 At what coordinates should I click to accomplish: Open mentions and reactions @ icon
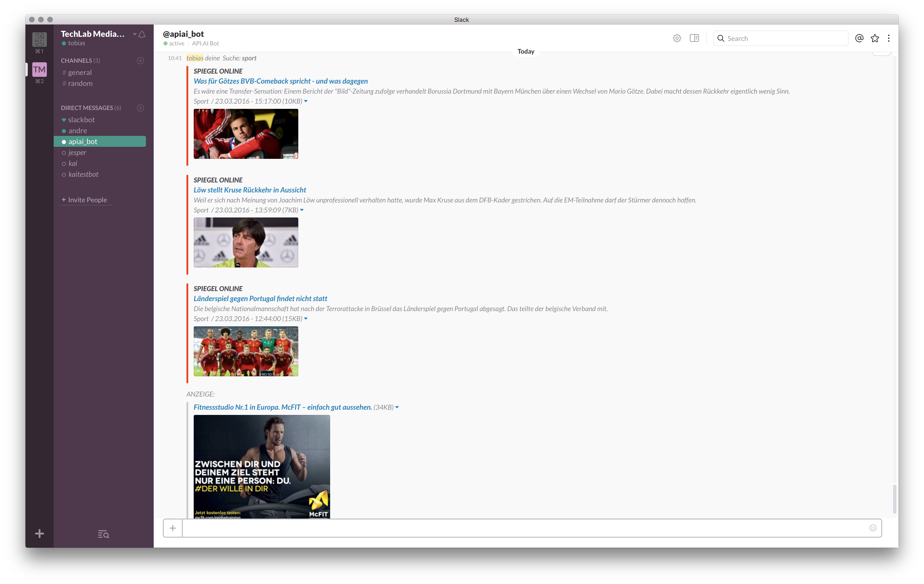click(859, 38)
